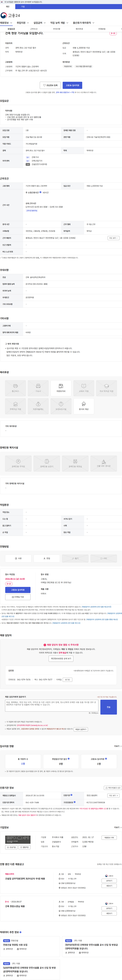The image size is (122, 980).
Task: Open recommended posting 천원건설 현장직 사원 모집
Action: tap(15, 945)
